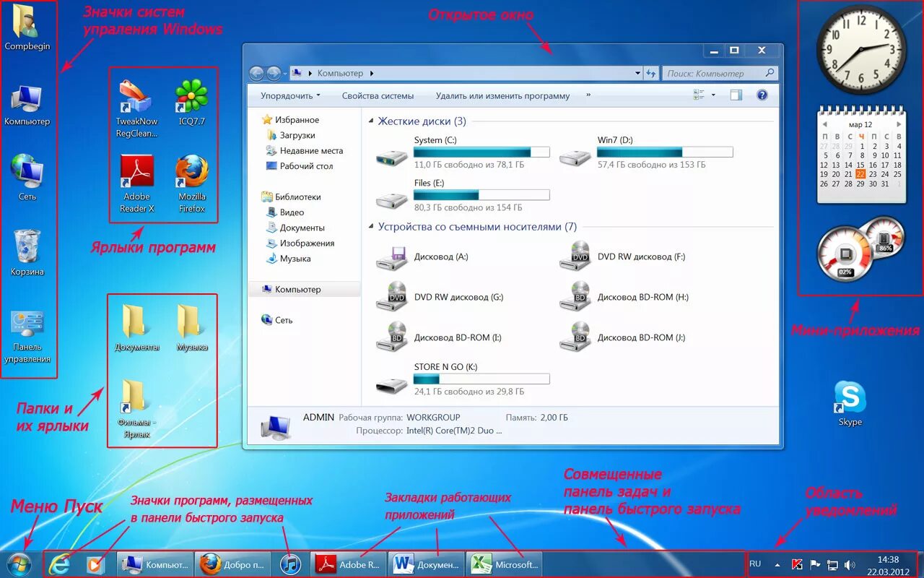Click the refresh button beside address bar
This screenshot has height=578, width=924.
(651, 73)
